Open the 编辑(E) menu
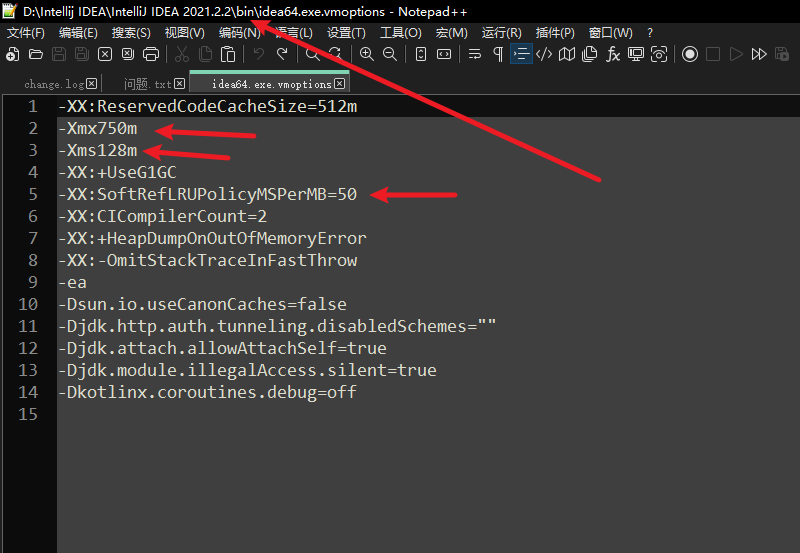Screen dimensions: 800x553 78,33
